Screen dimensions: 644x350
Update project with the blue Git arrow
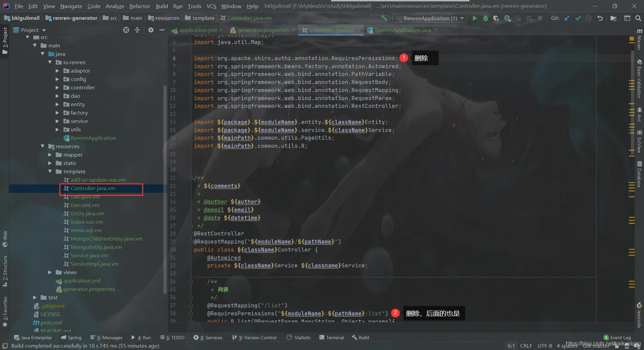point(567,18)
